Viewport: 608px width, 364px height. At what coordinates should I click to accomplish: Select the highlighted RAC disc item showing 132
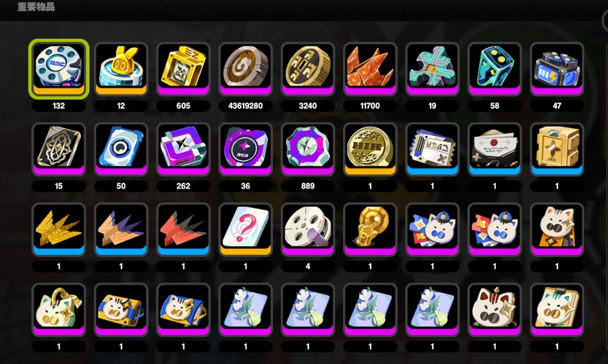(59, 69)
